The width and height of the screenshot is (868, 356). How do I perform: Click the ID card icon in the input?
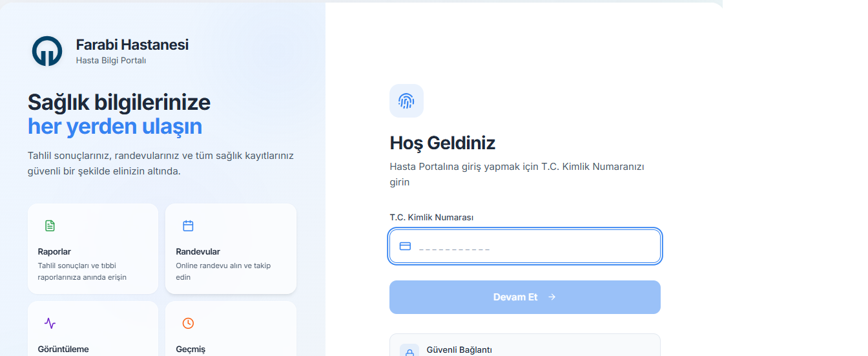[x=405, y=246]
